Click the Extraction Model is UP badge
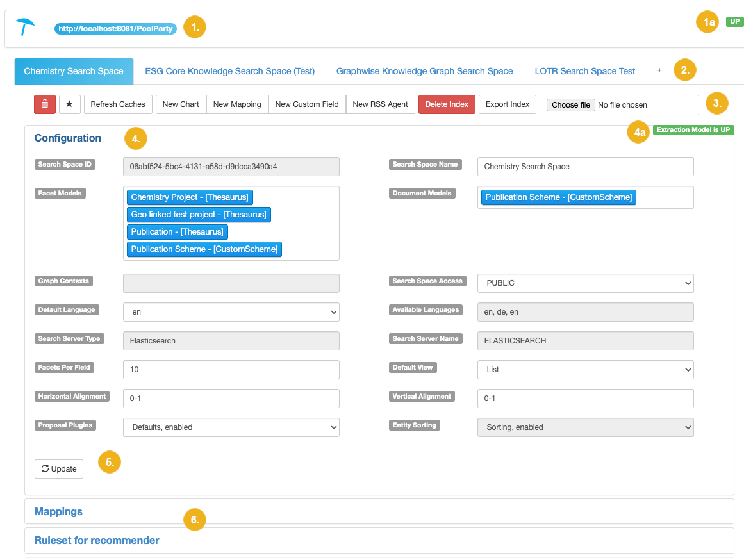The height and width of the screenshot is (560, 744). [693, 130]
